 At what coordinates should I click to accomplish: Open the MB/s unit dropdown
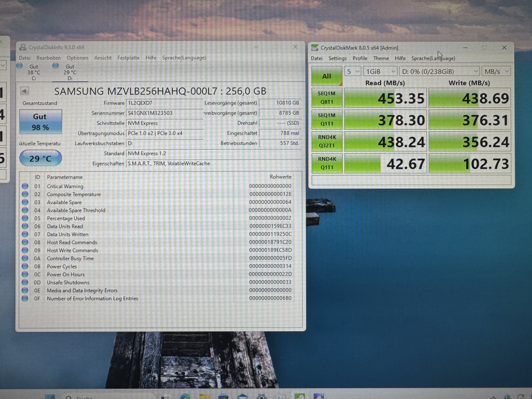click(496, 71)
